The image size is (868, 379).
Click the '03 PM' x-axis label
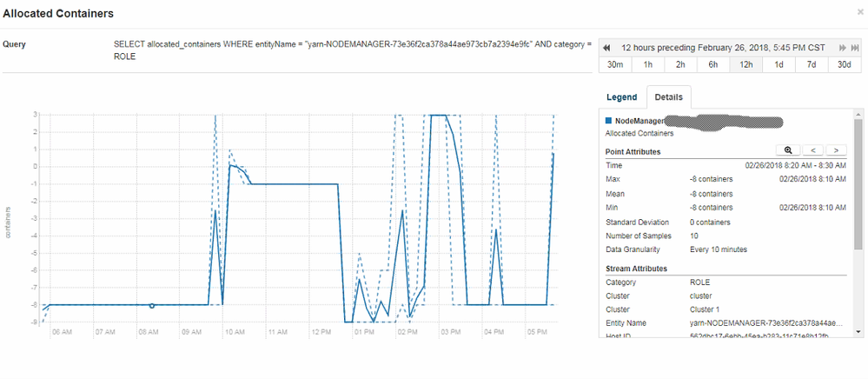(x=450, y=332)
